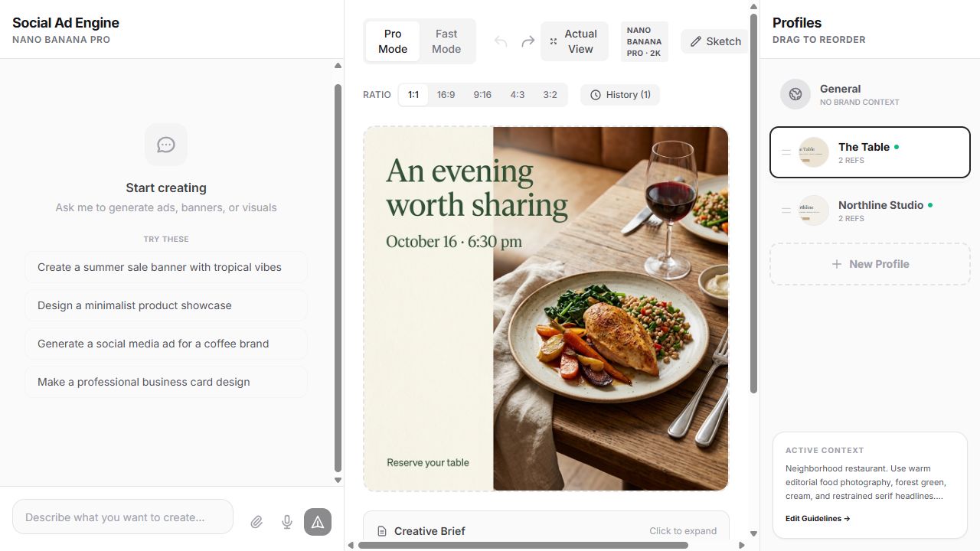
Task: Choose the minimalist product showcase suggestion
Action: [x=166, y=305]
